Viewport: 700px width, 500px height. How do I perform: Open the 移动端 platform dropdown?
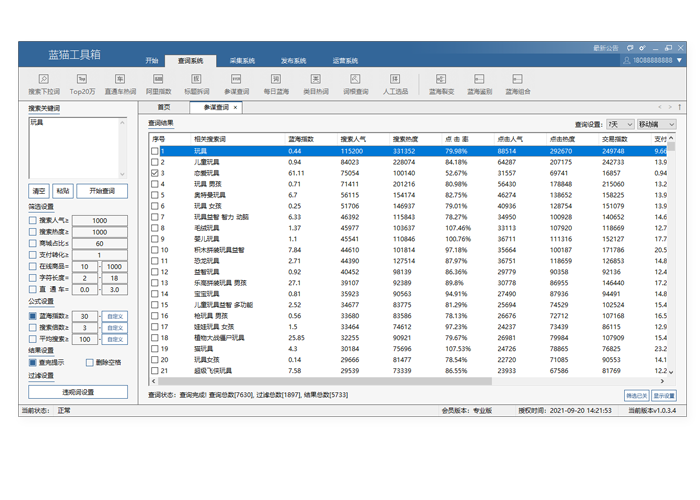coord(656,125)
